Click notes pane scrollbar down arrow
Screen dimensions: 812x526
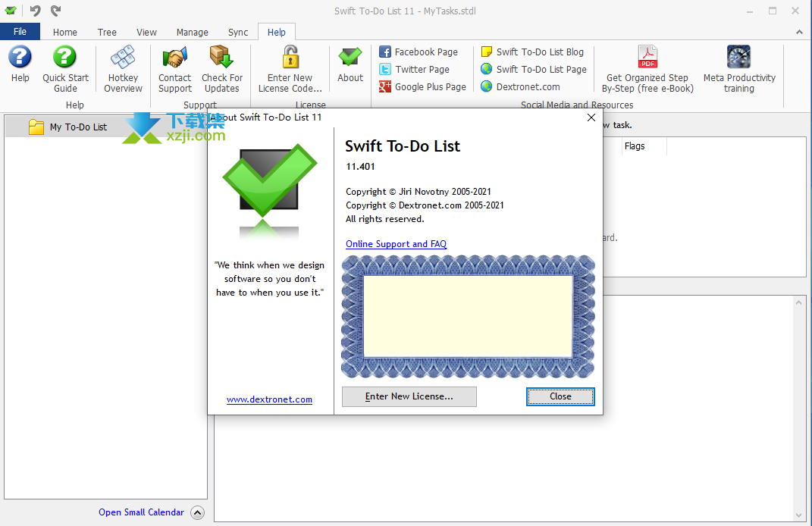tap(798, 515)
